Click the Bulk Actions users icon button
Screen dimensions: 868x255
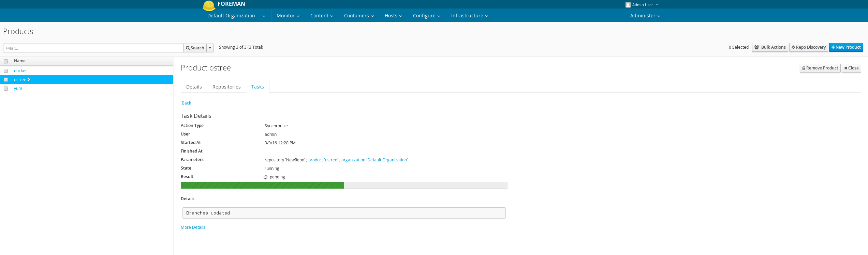770,47
